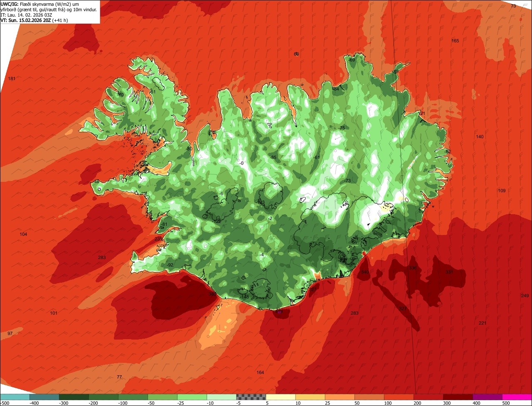Select the '101' value in the southwest sea
Viewport: 532px width, 406px height.
[x=53, y=313]
